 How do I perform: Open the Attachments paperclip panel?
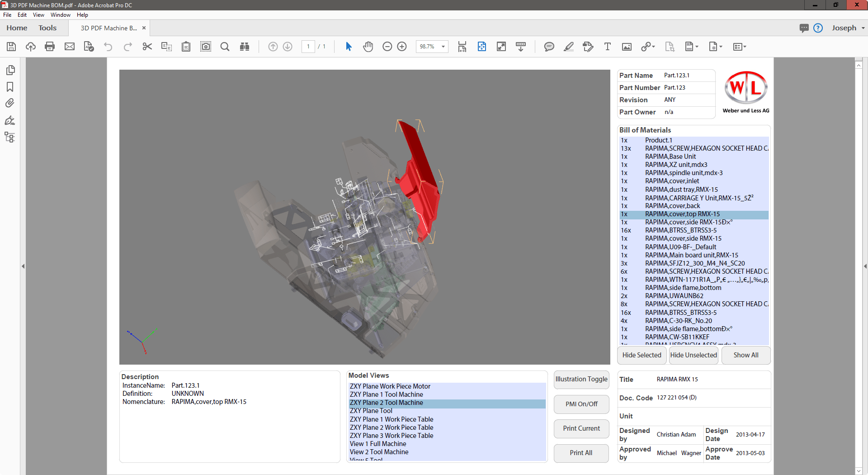(x=10, y=103)
